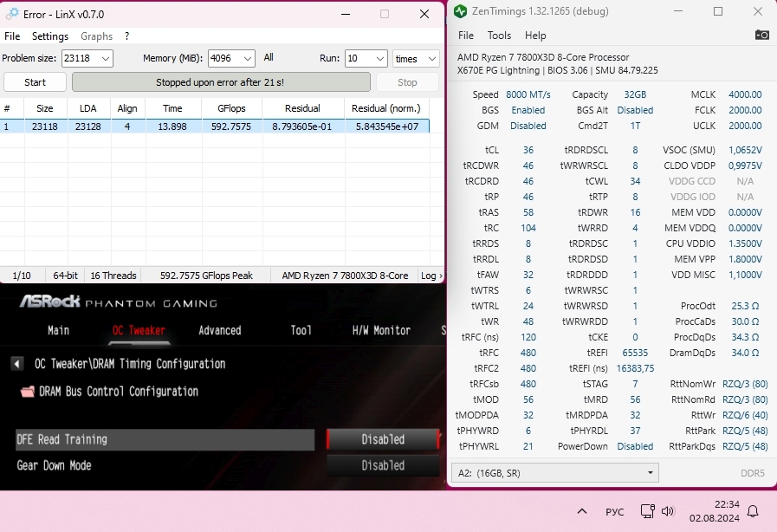Select result row 1 in the LinX table

point(215,127)
